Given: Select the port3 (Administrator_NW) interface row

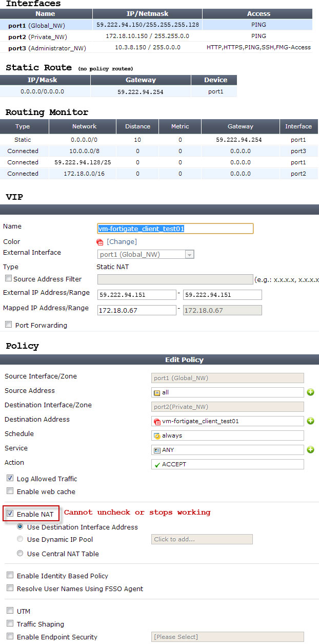Looking at the screenshot, I should tap(156, 47).
